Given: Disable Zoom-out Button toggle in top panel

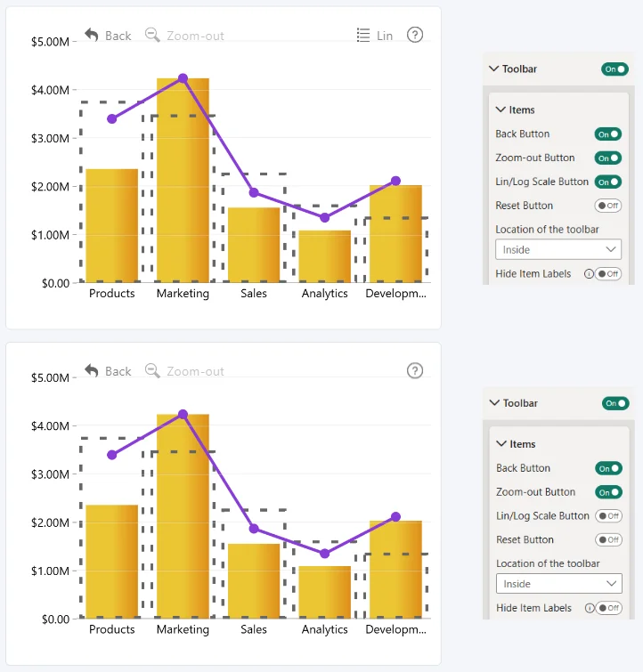Looking at the screenshot, I should (x=608, y=158).
